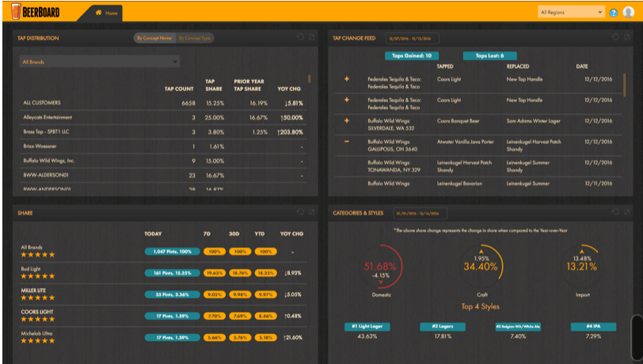Select the Brixx-Woessner row
Screen dimensions: 643x364
tap(163, 146)
